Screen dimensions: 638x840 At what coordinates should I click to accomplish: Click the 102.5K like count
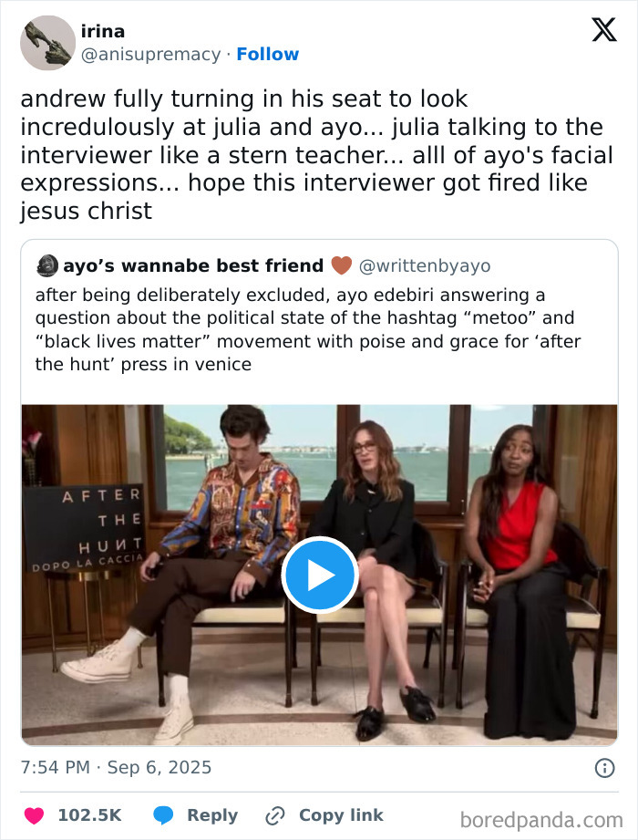pos(89,814)
